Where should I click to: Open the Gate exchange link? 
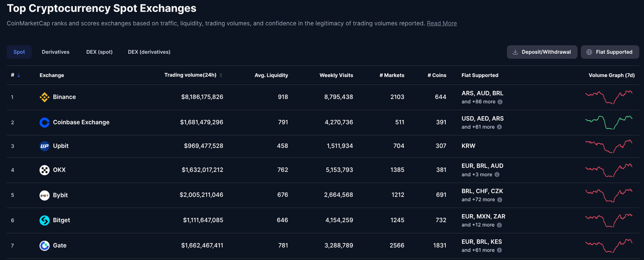click(x=60, y=245)
